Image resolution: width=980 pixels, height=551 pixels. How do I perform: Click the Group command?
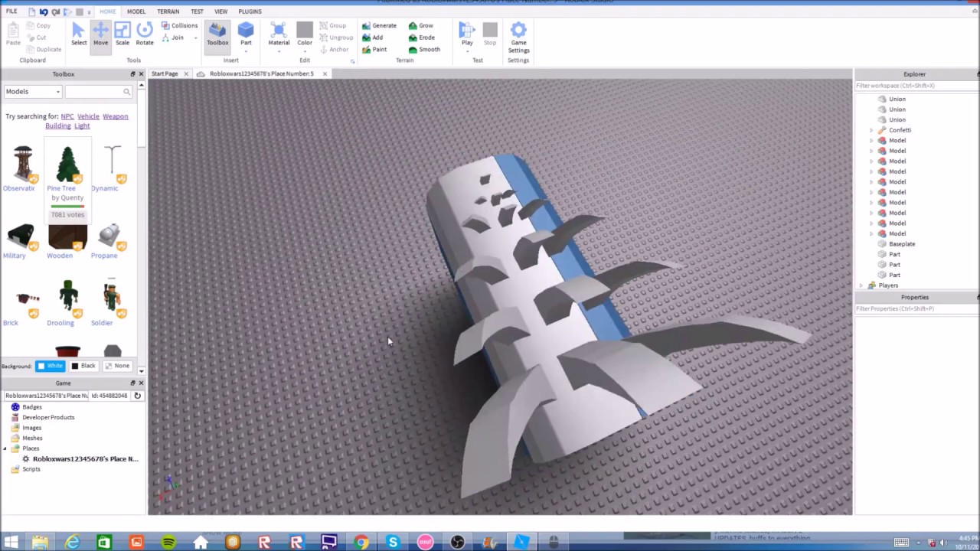coord(333,25)
